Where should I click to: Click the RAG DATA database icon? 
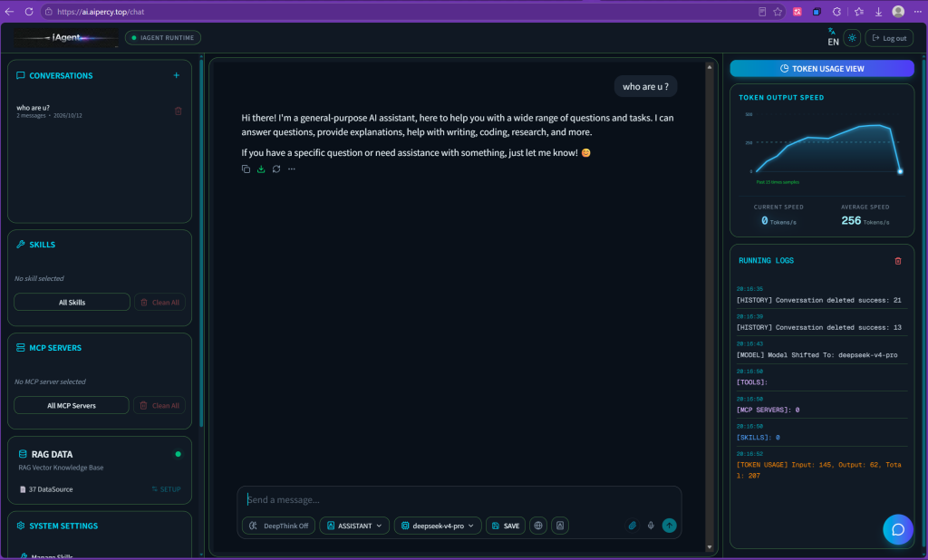(23, 454)
